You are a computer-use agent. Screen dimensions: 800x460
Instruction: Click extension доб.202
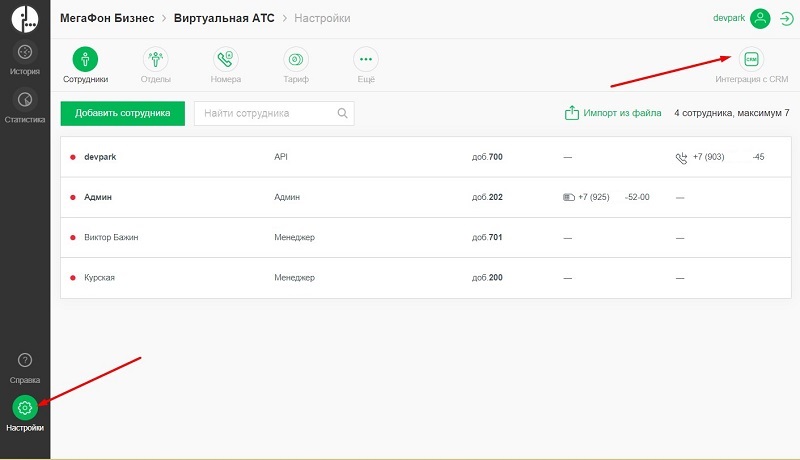pos(487,197)
